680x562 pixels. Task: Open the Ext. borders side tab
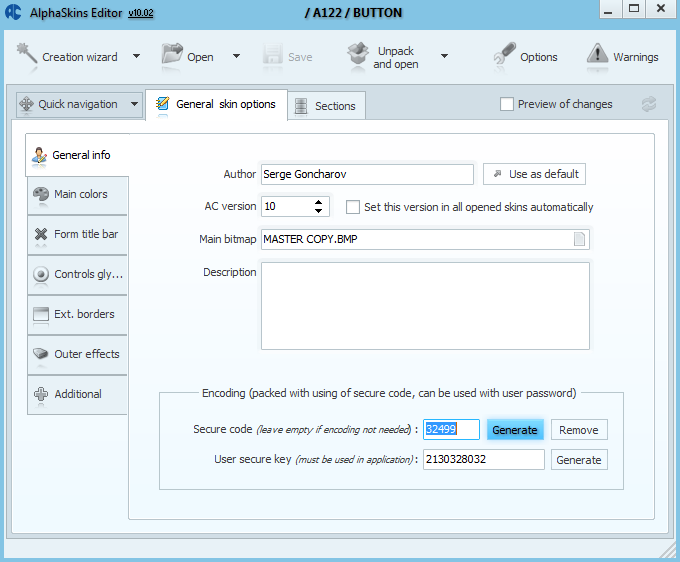(77, 314)
